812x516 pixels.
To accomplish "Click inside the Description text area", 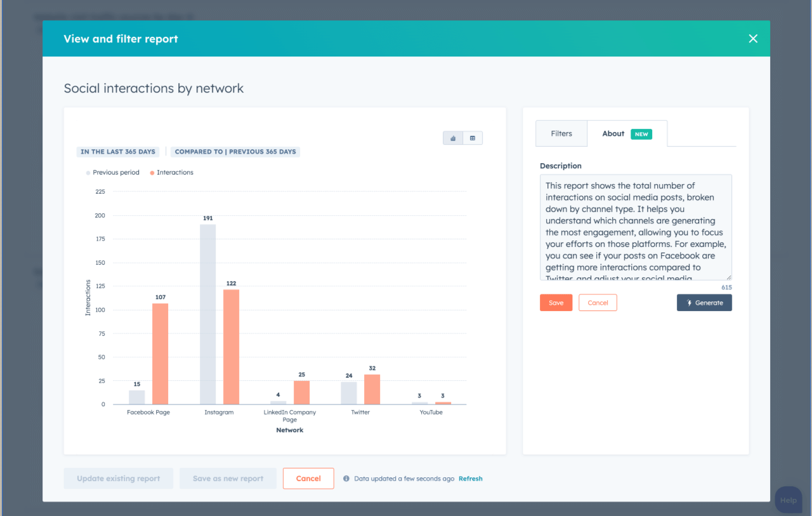I will click(635, 227).
